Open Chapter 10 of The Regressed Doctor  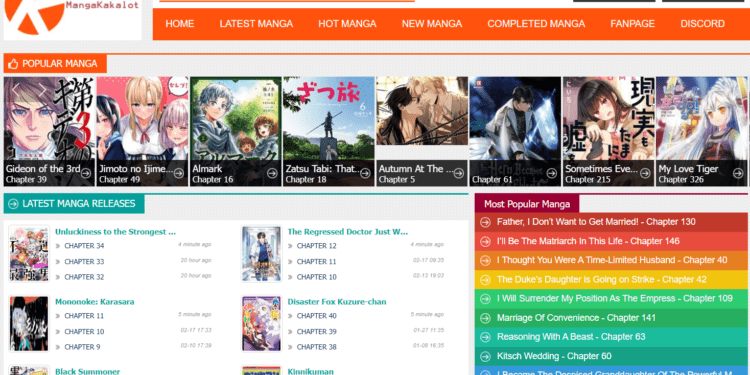pos(317,277)
